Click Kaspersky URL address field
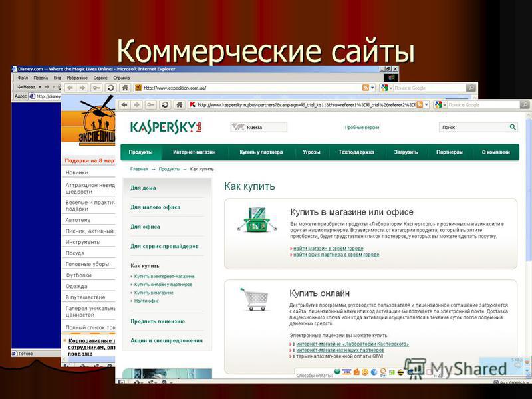 point(306,105)
